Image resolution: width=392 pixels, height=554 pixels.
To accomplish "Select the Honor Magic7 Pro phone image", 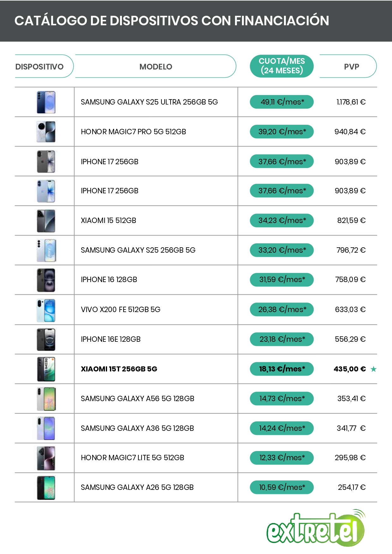I will coord(46,132).
